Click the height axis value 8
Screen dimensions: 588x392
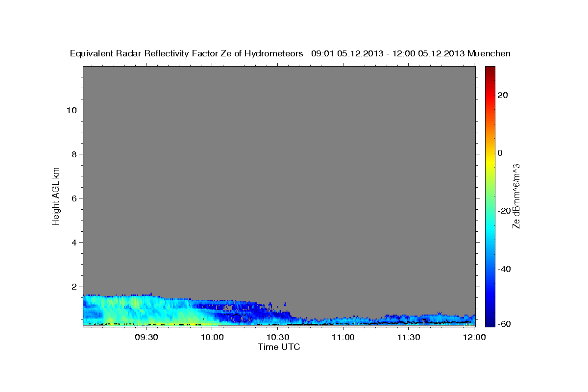pos(74,154)
